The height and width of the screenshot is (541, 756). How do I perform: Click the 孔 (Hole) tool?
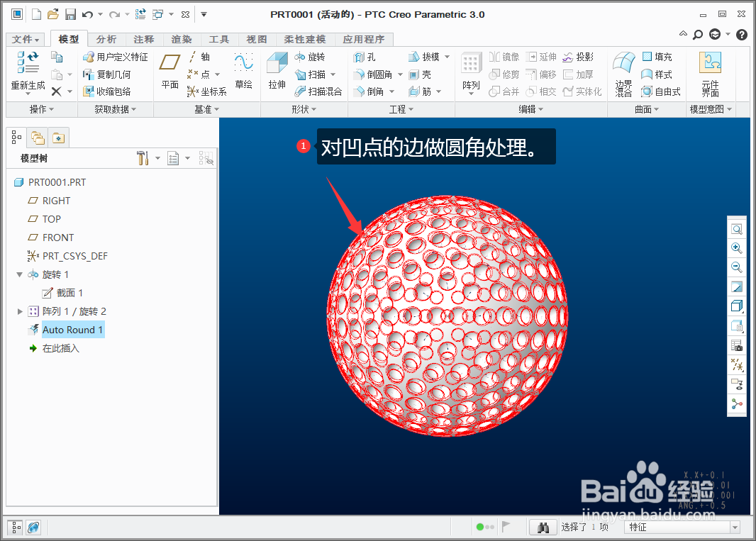365,57
